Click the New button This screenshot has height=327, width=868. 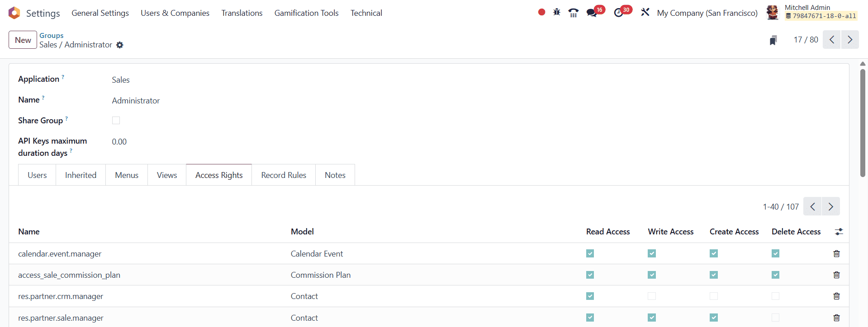point(23,40)
